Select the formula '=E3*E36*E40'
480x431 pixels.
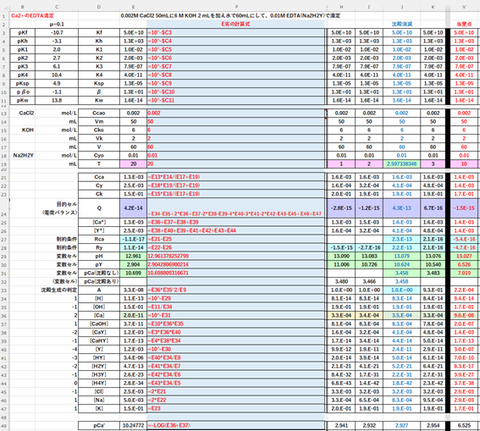(236, 332)
